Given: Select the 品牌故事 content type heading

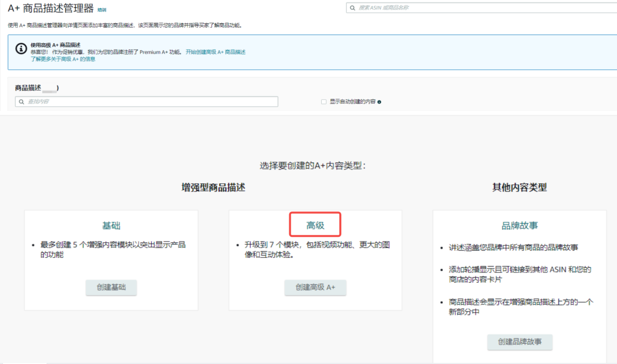Looking at the screenshot, I should [519, 226].
